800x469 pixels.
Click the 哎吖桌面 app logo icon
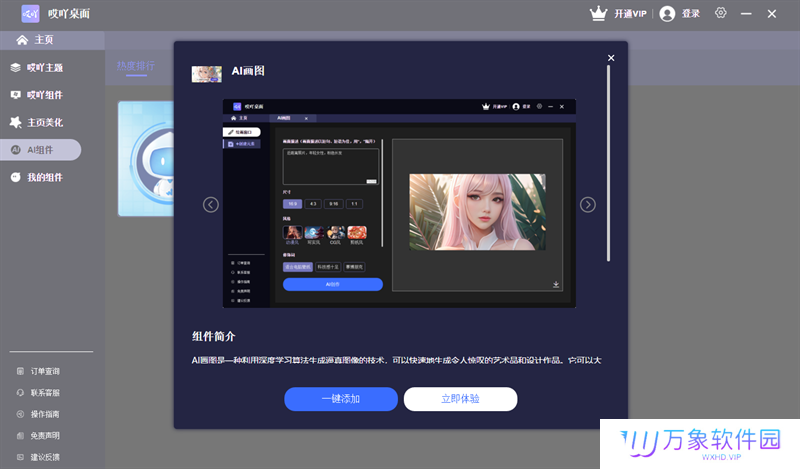(x=30, y=14)
